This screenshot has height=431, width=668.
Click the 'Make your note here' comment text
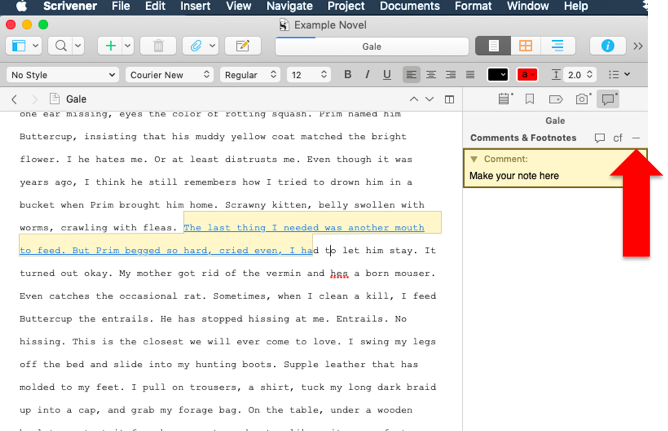tap(514, 175)
